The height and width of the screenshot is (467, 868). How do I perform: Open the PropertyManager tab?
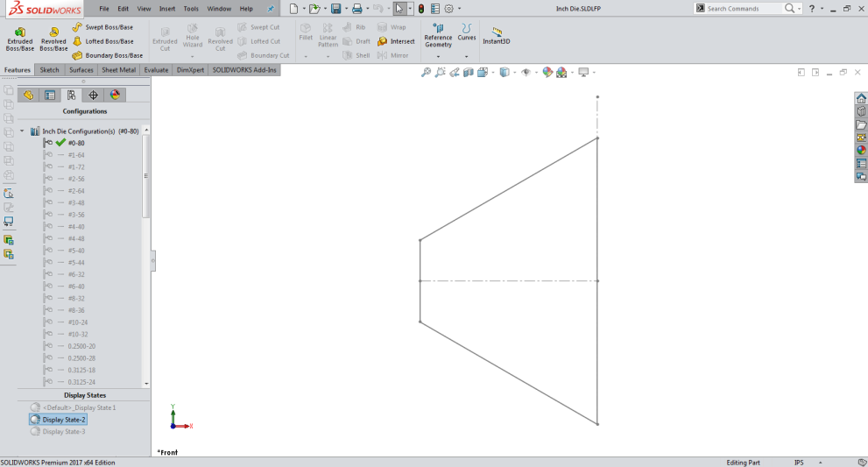tap(50, 96)
